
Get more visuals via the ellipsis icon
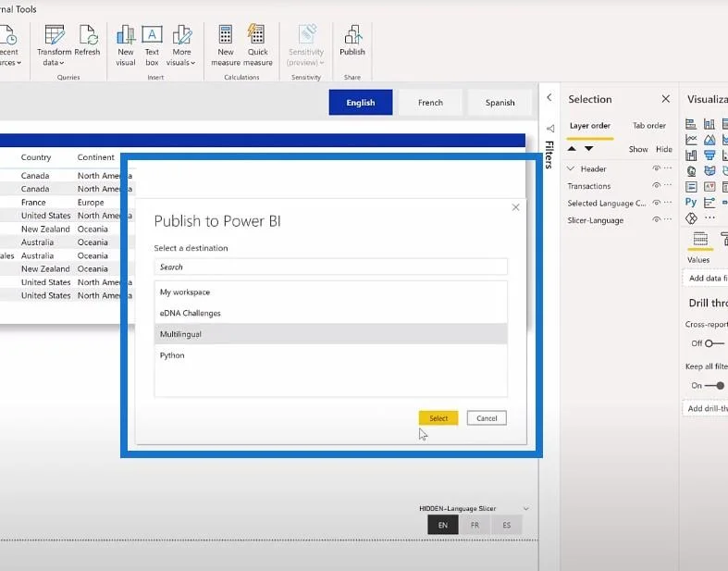[709, 217]
